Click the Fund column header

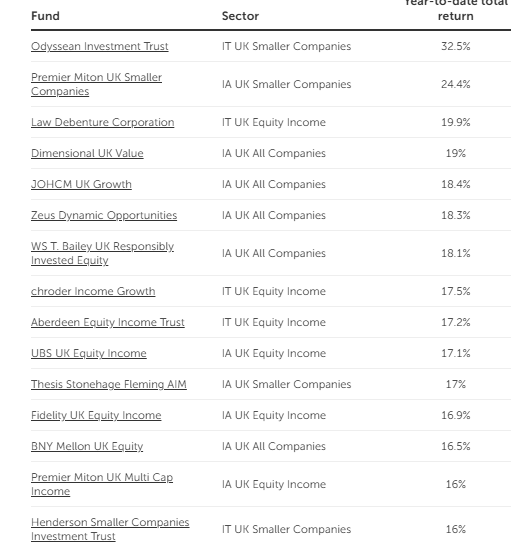pos(45,16)
